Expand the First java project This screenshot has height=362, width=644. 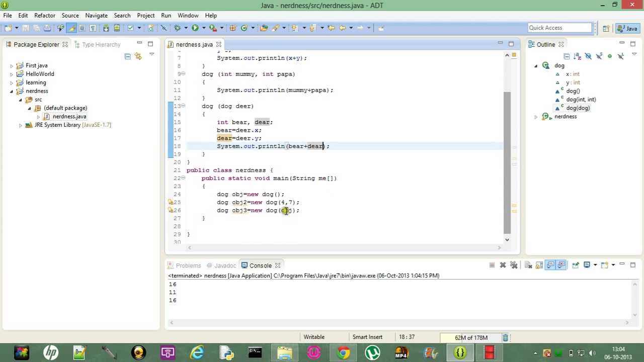[12, 66]
